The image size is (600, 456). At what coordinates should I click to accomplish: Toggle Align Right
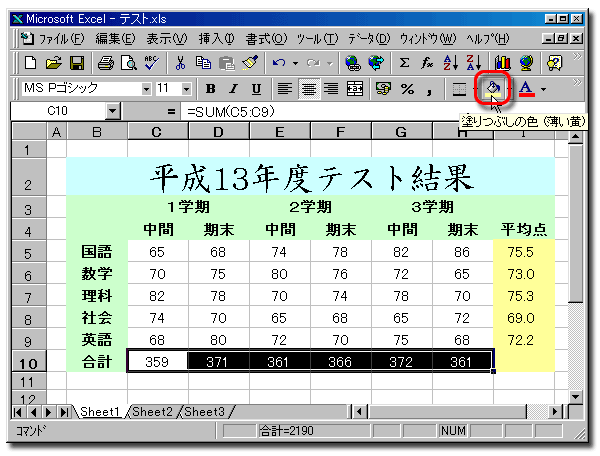coord(331,89)
